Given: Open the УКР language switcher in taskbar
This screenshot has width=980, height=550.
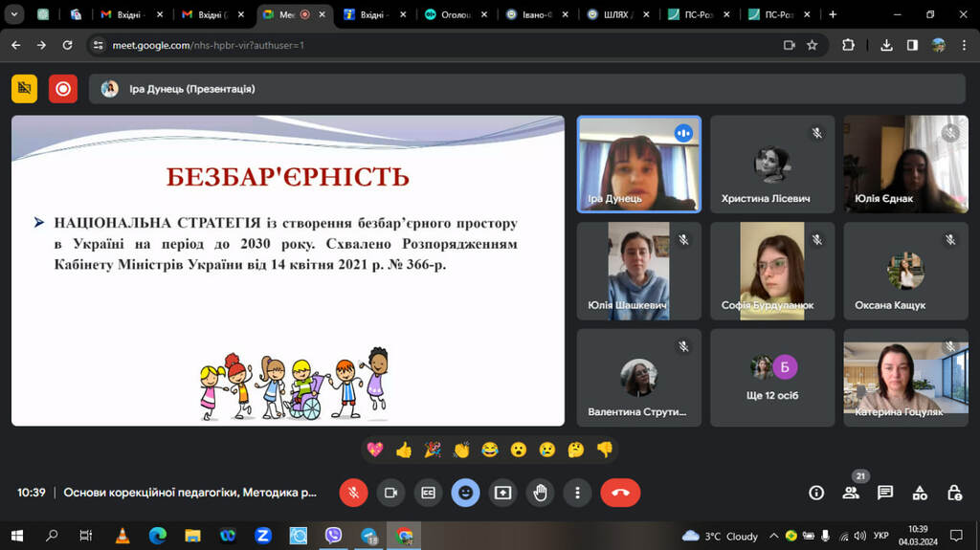Looking at the screenshot, I should tap(881, 536).
